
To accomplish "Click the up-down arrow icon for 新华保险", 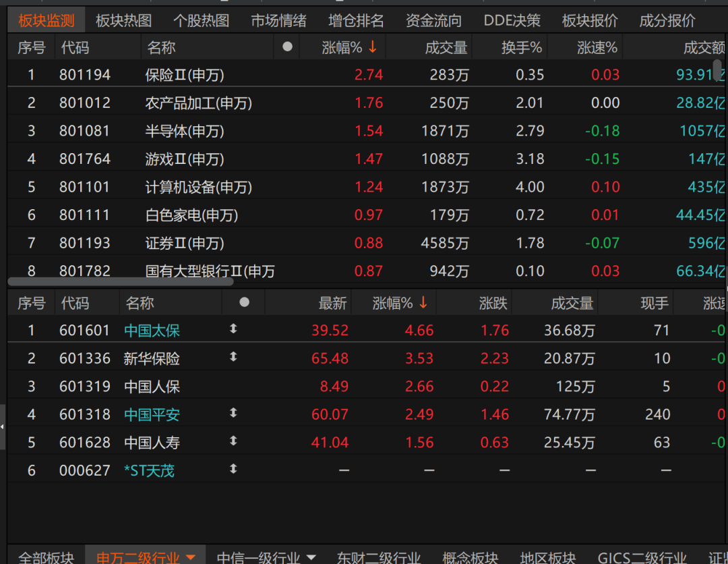I will tap(233, 357).
